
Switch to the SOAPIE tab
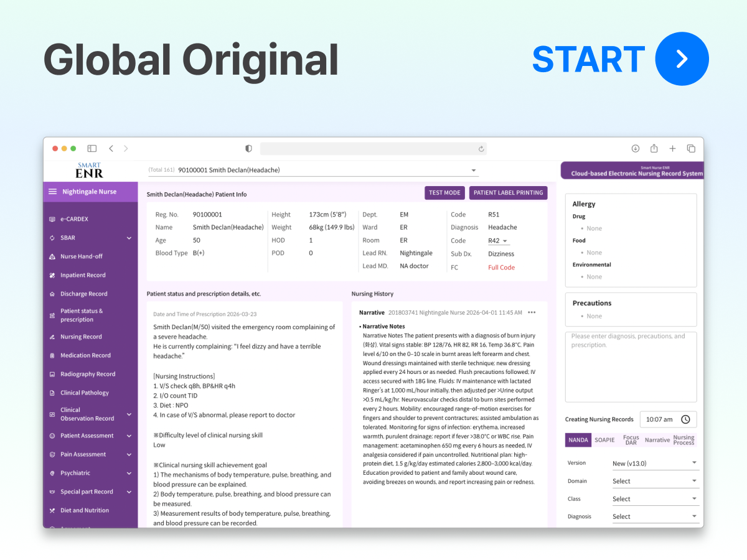604,440
